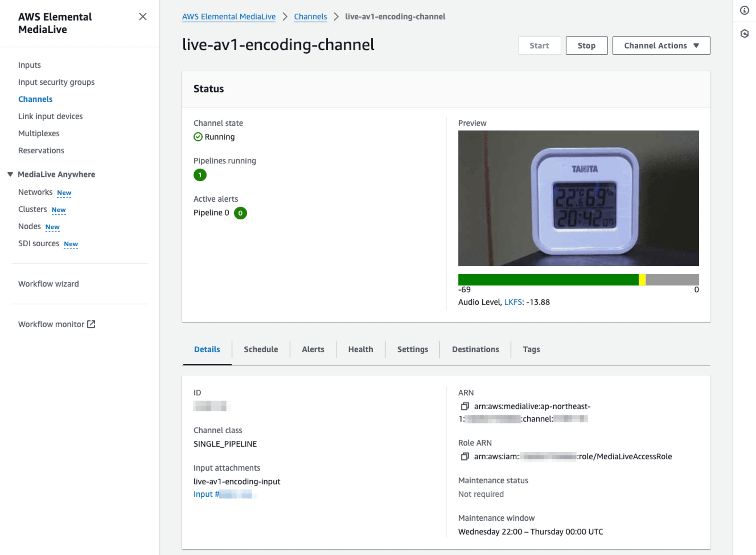Open the Settings tab

[x=412, y=349]
